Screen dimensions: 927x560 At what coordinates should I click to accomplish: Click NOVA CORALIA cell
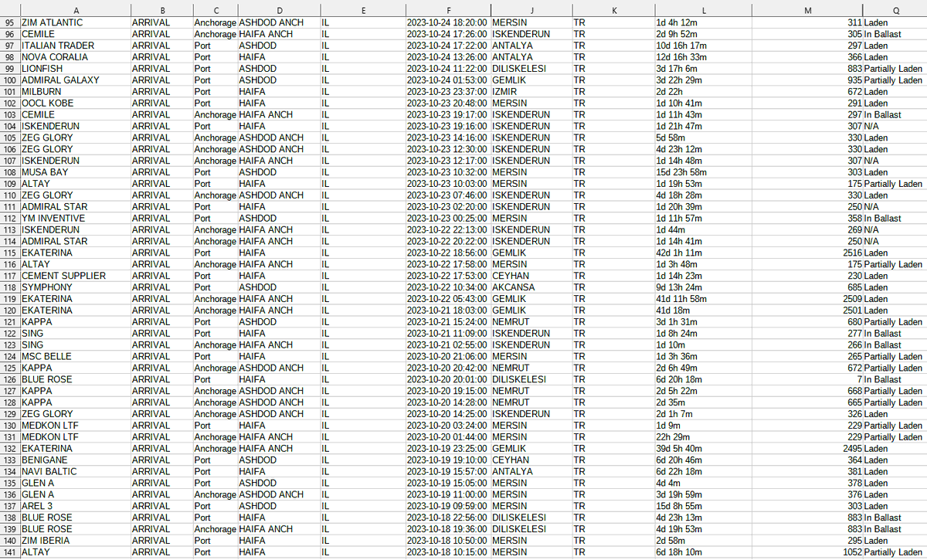(x=76, y=57)
